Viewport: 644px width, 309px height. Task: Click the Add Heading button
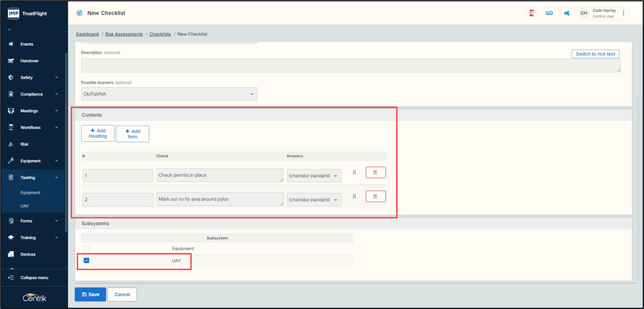98,134
